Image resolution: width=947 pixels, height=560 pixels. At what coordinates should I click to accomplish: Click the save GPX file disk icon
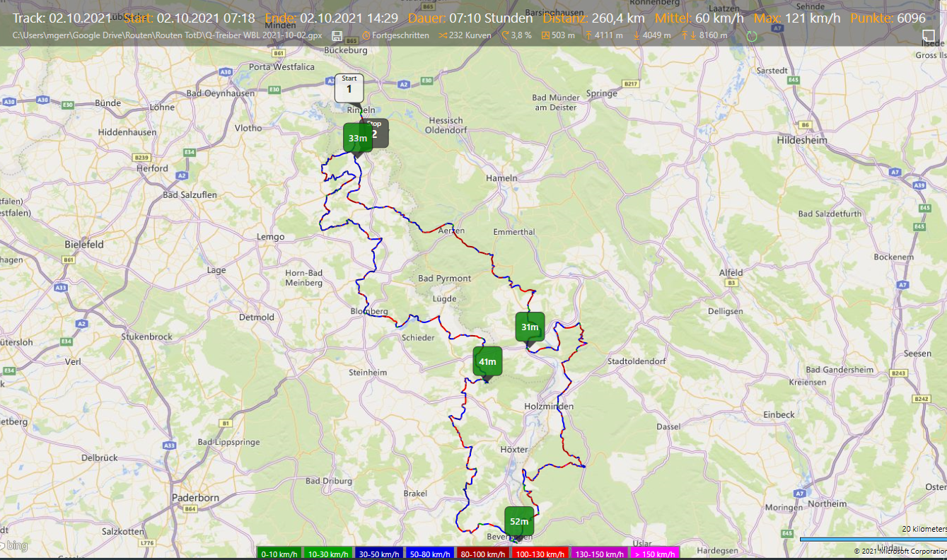click(x=337, y=35)
